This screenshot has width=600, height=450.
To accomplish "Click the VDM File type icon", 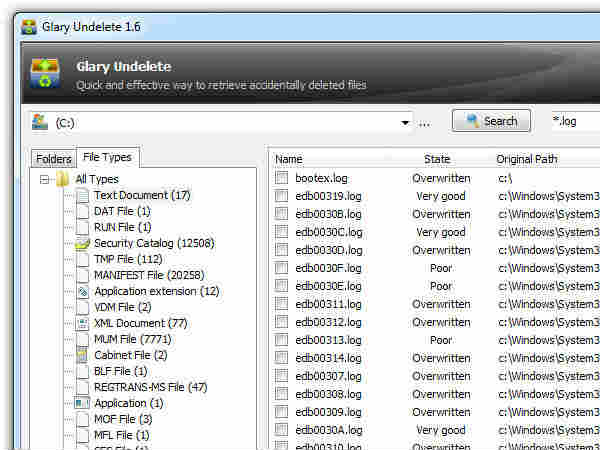I will click(82, 308).
